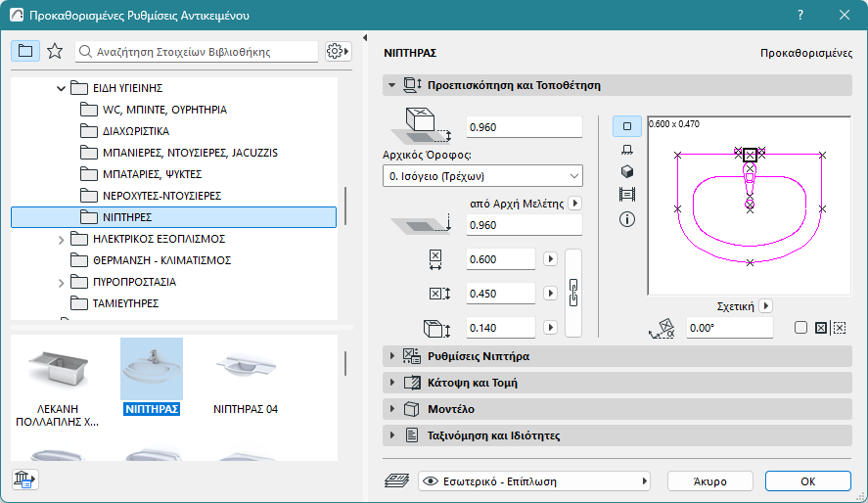Show the preview picture view
868x503 pixels.
[x=627, y=195]
